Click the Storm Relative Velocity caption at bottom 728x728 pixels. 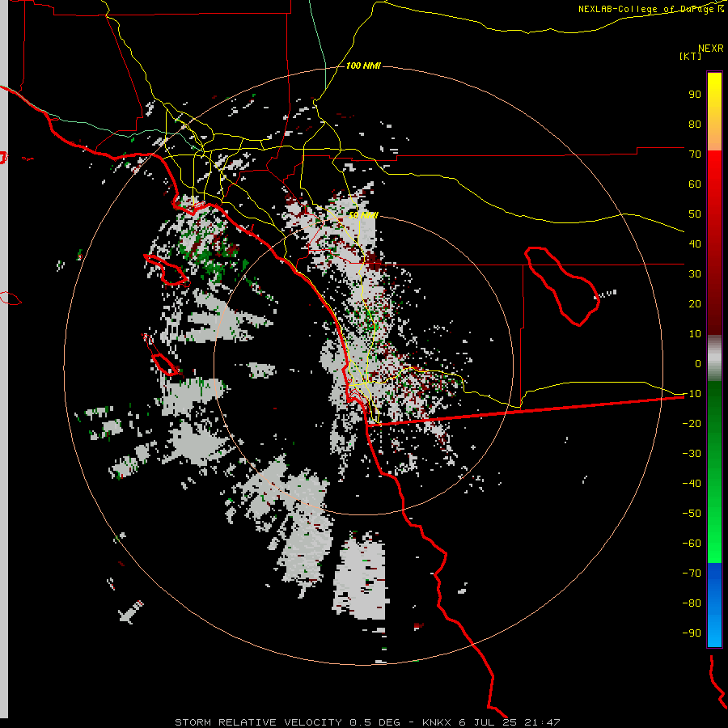367,722
